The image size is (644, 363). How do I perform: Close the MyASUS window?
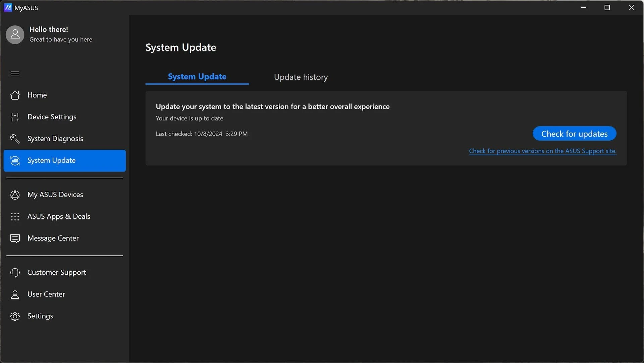631,7
